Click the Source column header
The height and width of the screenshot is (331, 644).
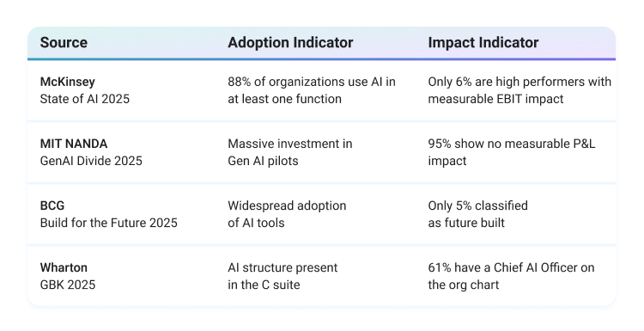(64, 43)
